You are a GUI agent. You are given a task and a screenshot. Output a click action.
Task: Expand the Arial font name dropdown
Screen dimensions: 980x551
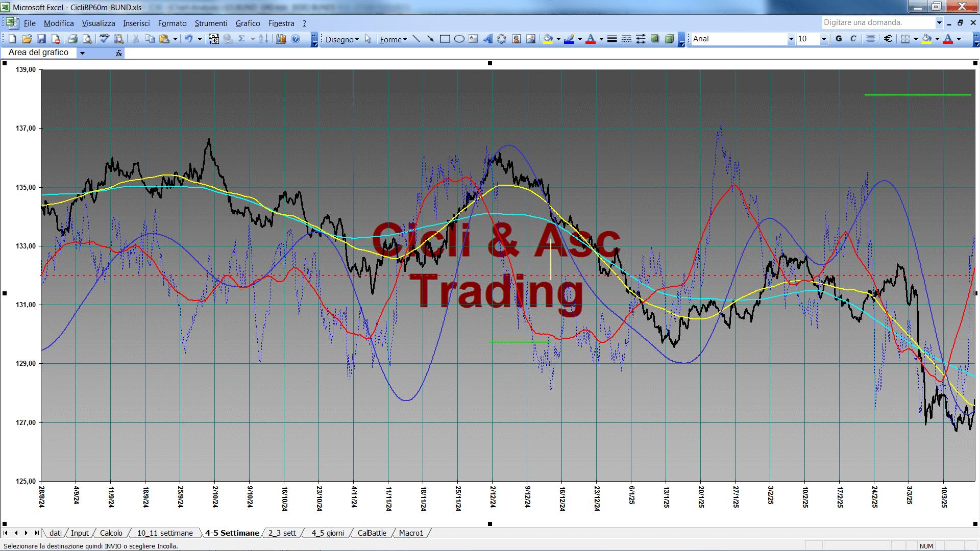click(x=791, y=39)
